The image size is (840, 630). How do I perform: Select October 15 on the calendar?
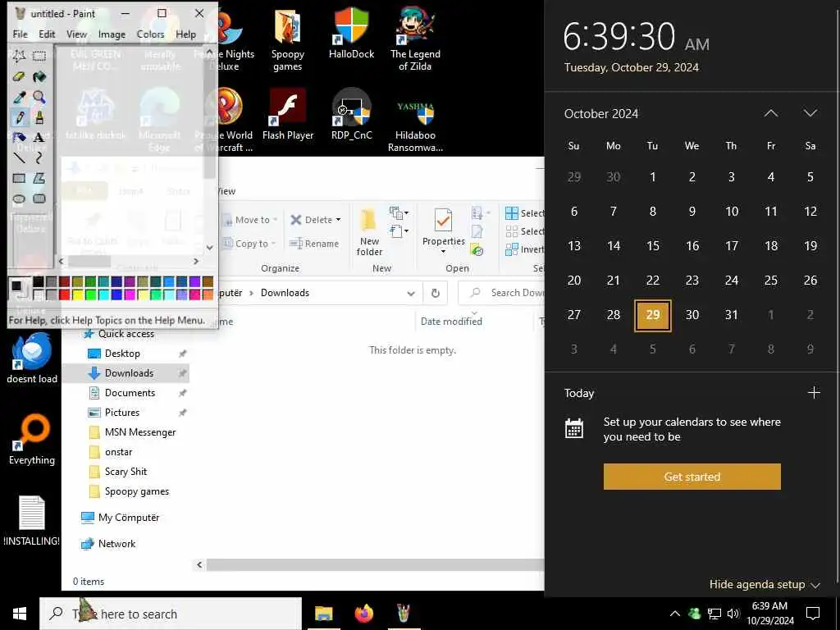tap(652, 246)
